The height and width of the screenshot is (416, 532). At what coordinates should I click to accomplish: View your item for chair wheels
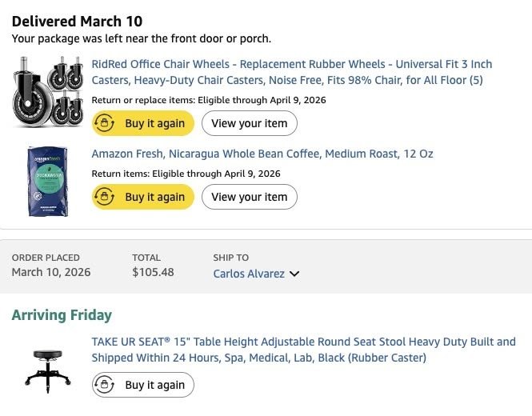[x=249, y=124]
